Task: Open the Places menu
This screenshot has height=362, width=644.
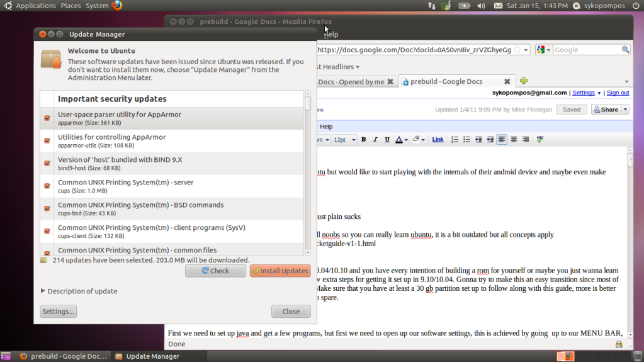Action: (71, 6)
